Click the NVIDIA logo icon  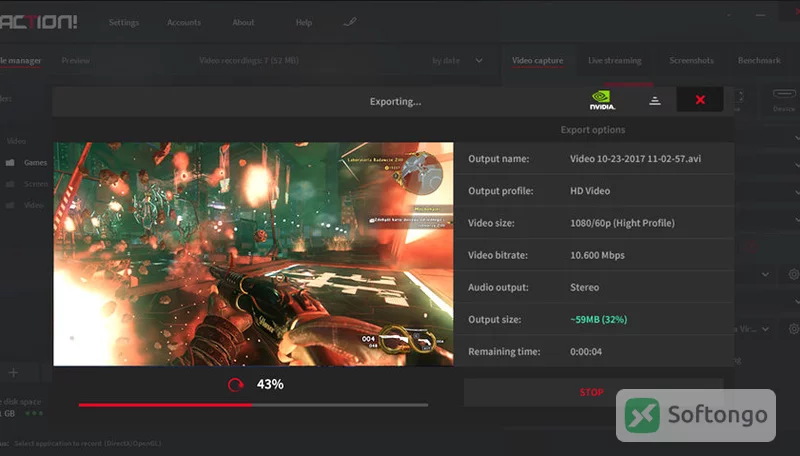602,100
